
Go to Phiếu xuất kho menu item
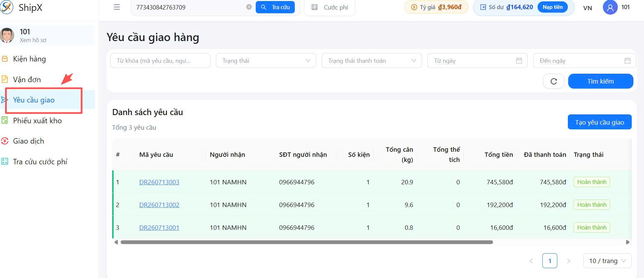click(37, 121)
